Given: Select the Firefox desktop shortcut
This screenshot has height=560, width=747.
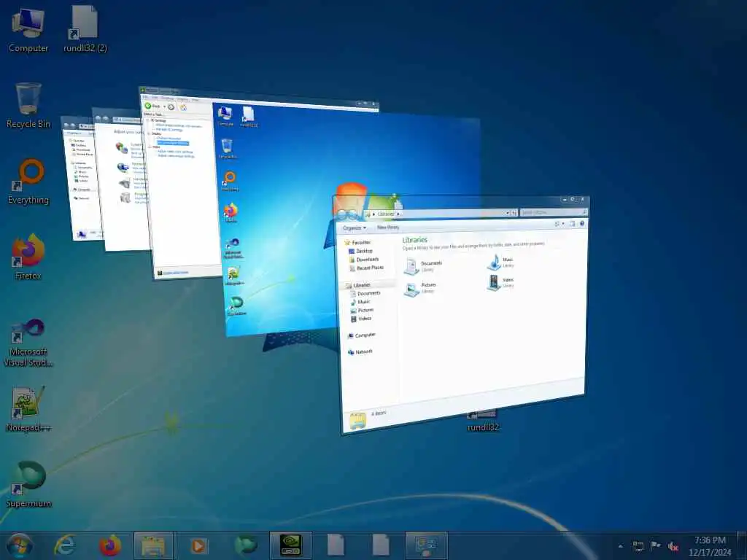Looking at the screenshot, I should 28,257.
